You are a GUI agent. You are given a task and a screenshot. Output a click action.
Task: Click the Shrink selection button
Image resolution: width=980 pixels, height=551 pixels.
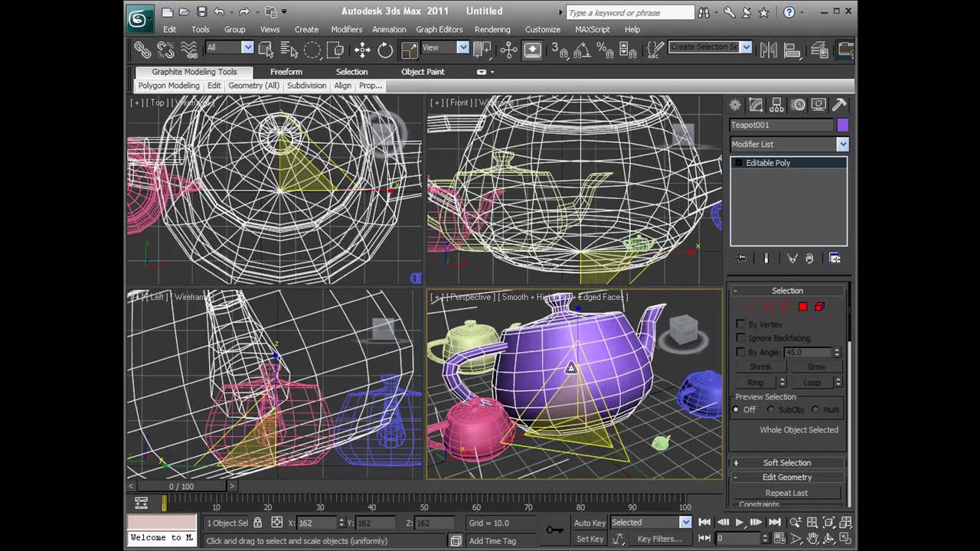pyautogui.click(x=760, y=367)
